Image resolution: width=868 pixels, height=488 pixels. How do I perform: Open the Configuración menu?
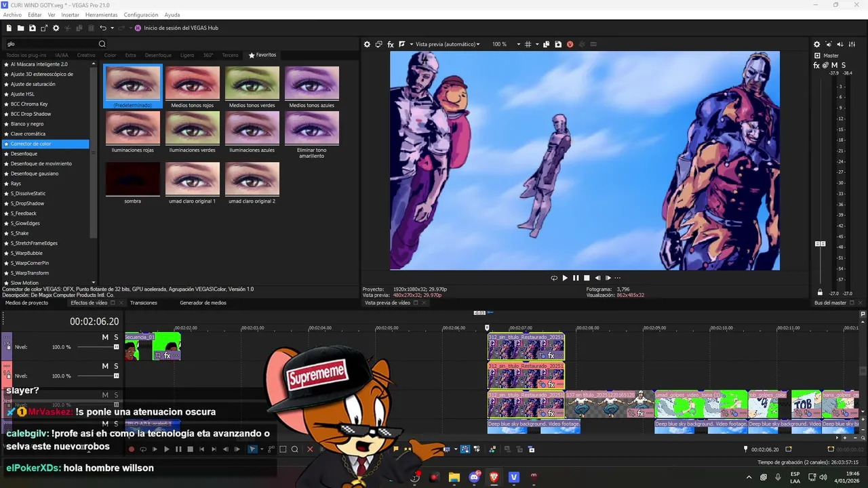pyautogui.click(x=141, y=14)
